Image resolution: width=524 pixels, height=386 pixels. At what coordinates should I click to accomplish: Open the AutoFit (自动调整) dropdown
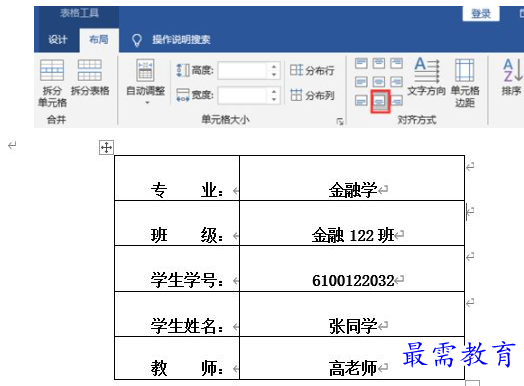(145, 82)
